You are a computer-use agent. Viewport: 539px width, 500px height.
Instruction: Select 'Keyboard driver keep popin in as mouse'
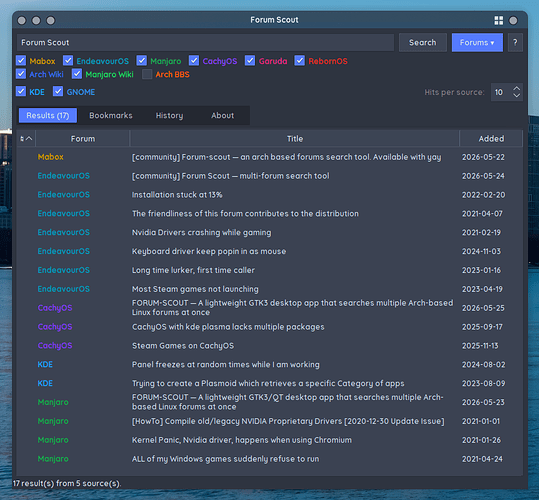[270, 252]
